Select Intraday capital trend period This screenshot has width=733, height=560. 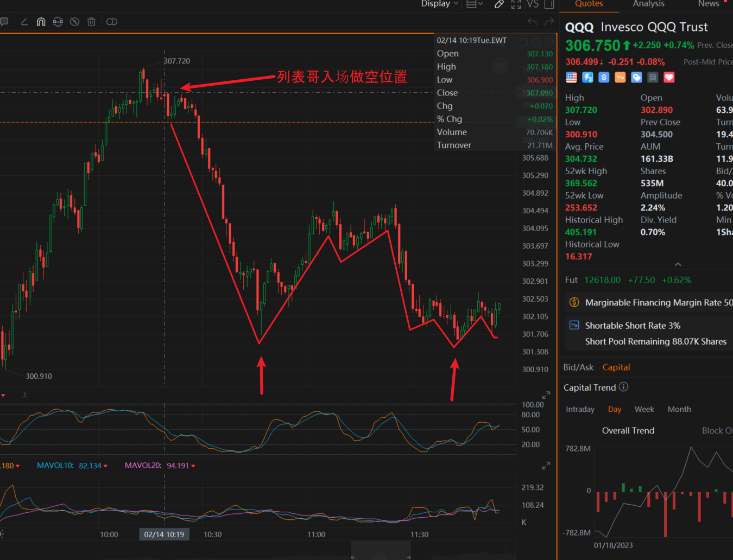tap(580, 409)
